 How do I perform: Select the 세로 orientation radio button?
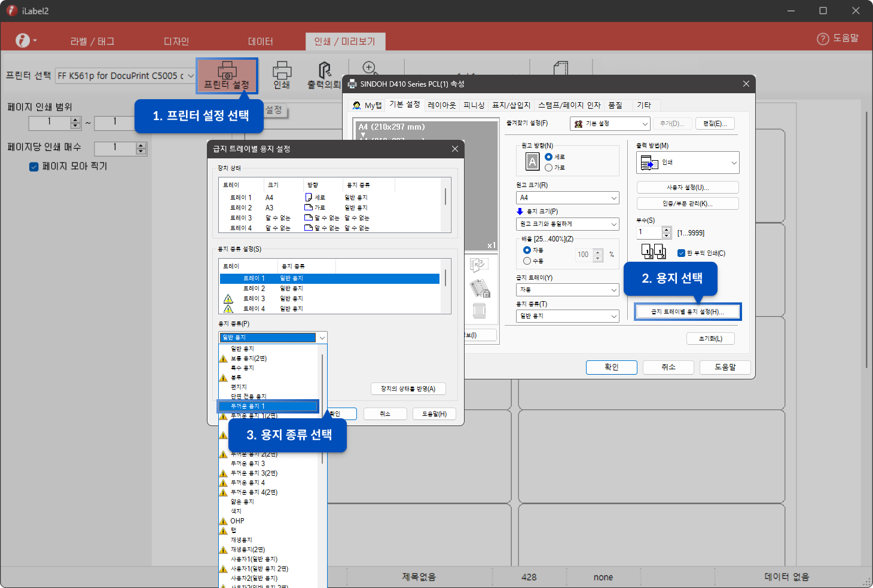[548, 157]
